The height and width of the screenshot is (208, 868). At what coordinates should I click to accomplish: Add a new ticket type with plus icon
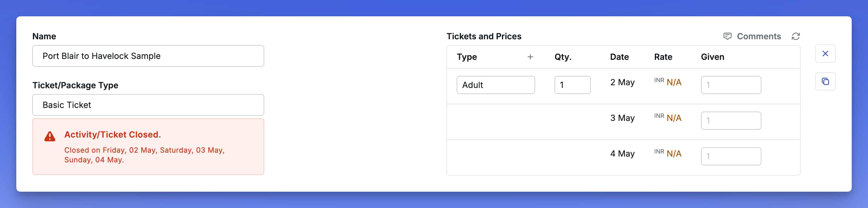click(x=530, y=57)
